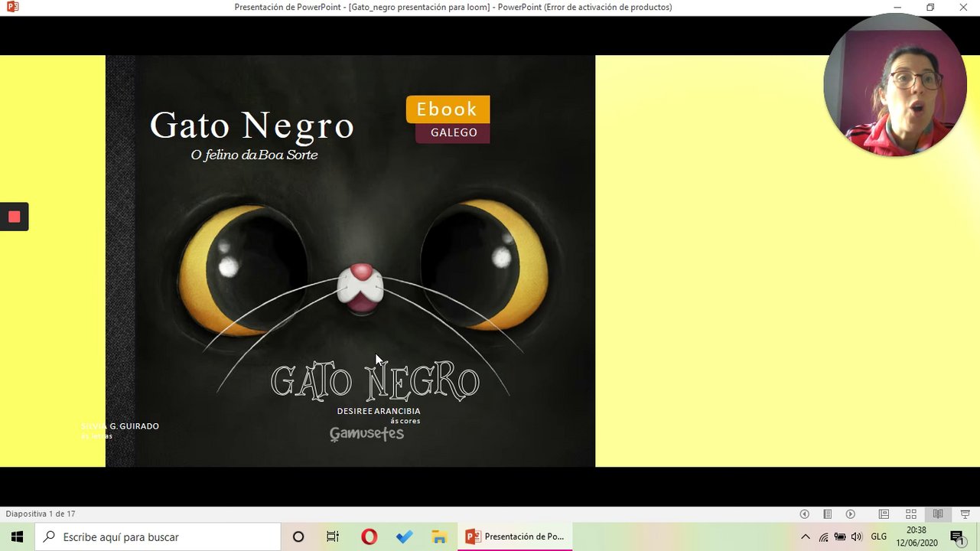The image size is (980, 551).
Task: Open the volume control speaker icon
Action: tap(857, 537)
